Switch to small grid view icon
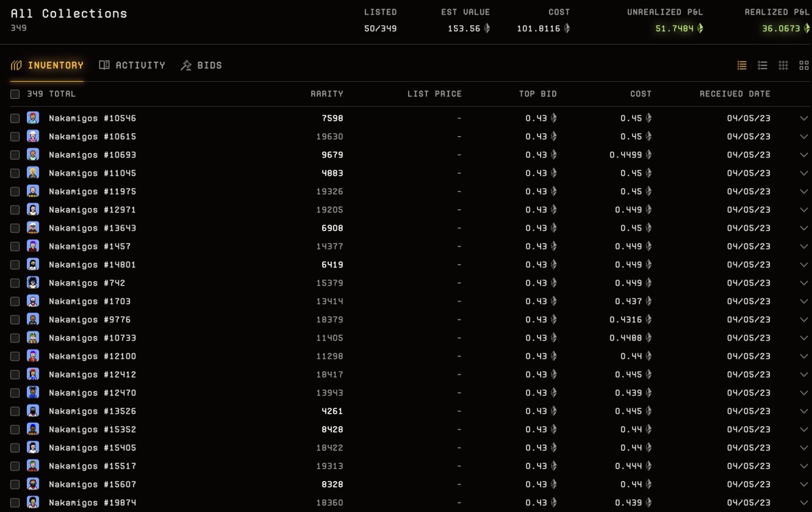The image size is (812, 512). click(783, 66)
